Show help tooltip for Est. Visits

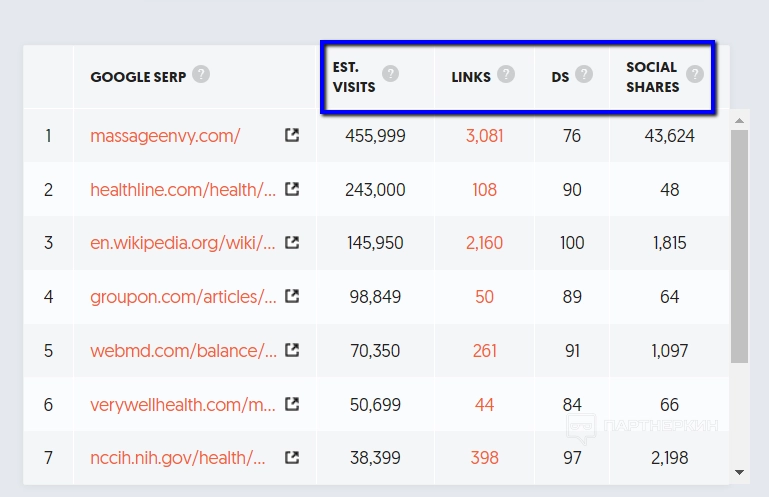[390, 74]
